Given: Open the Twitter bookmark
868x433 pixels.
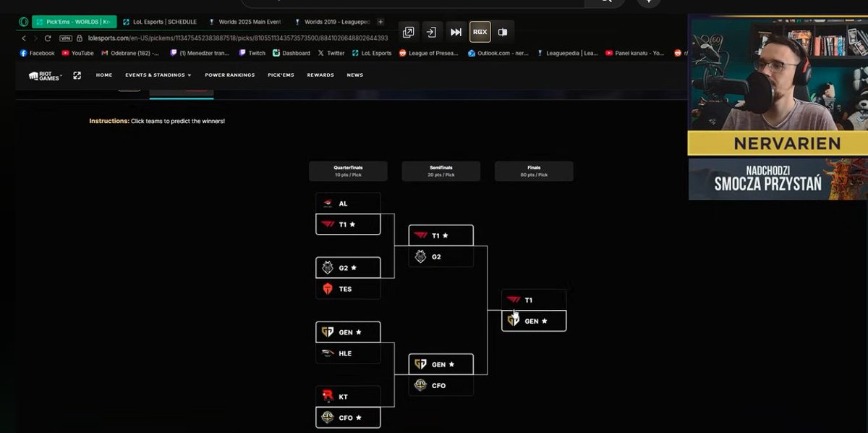Looking at the screenshot, I should tap(331, 53).
